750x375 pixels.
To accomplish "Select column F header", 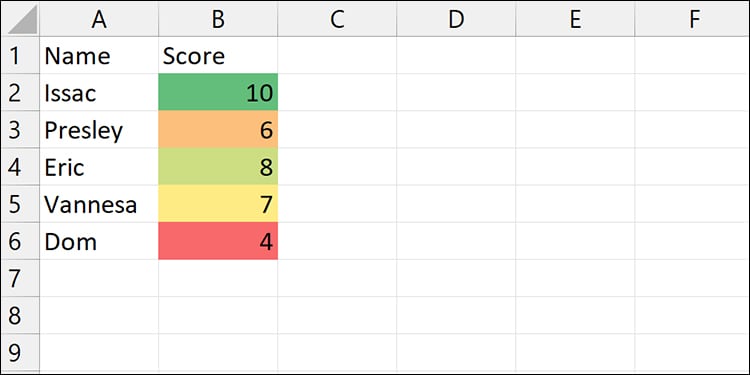I will (x=692, y=19).
